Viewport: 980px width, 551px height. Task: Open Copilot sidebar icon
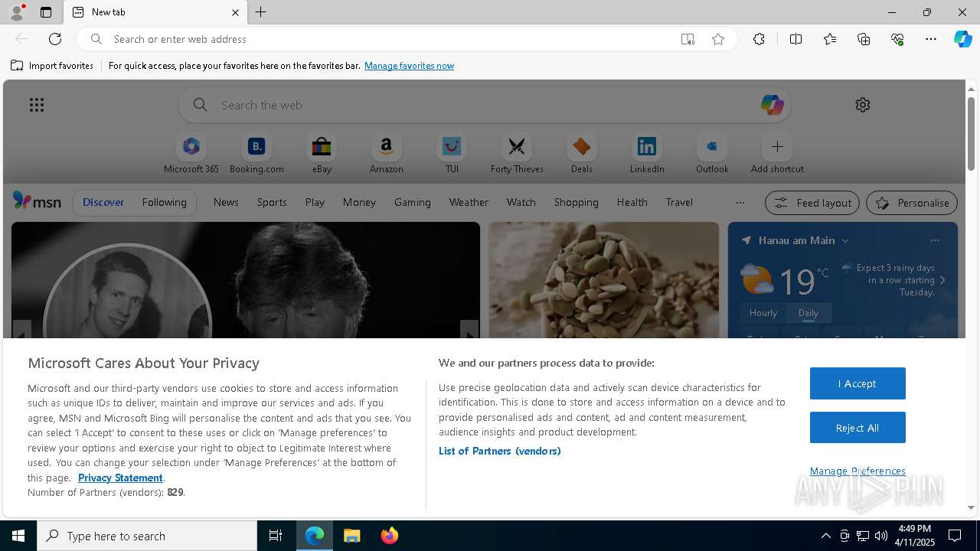point(963,39)
